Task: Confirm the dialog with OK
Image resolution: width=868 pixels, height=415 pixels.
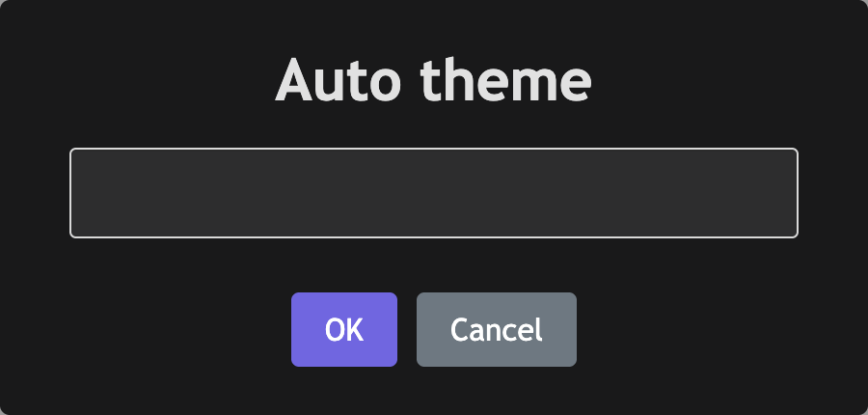Action: click(x=344, y=330)
